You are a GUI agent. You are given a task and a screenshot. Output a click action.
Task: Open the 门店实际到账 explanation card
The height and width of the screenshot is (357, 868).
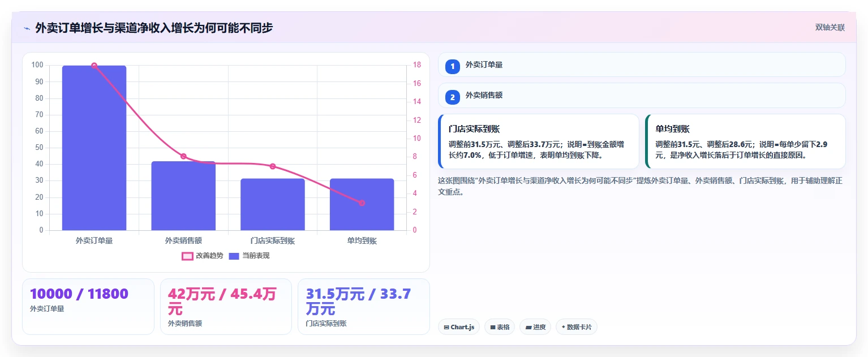pyautogui.click(x=539, y=141)
